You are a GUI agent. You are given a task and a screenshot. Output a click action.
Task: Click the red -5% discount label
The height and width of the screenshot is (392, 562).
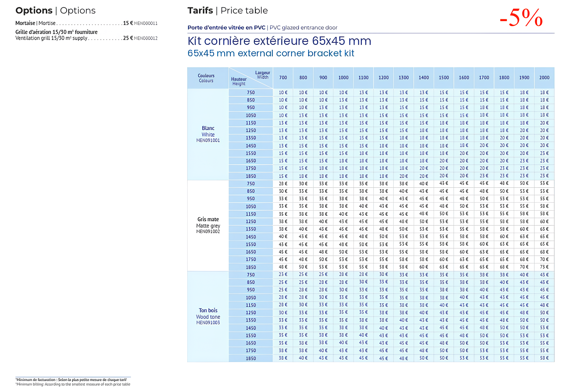click(x=521, y=18)
